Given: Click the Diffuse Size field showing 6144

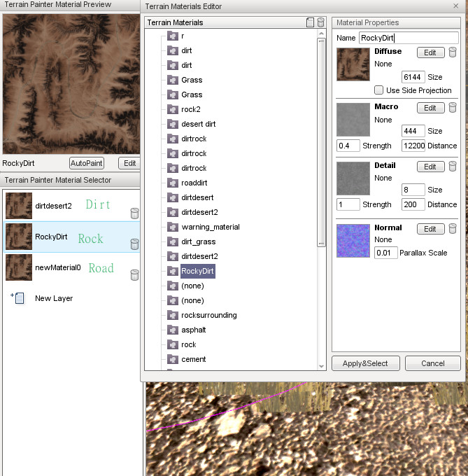Looking at the screenshot, I should click(413, 77).
